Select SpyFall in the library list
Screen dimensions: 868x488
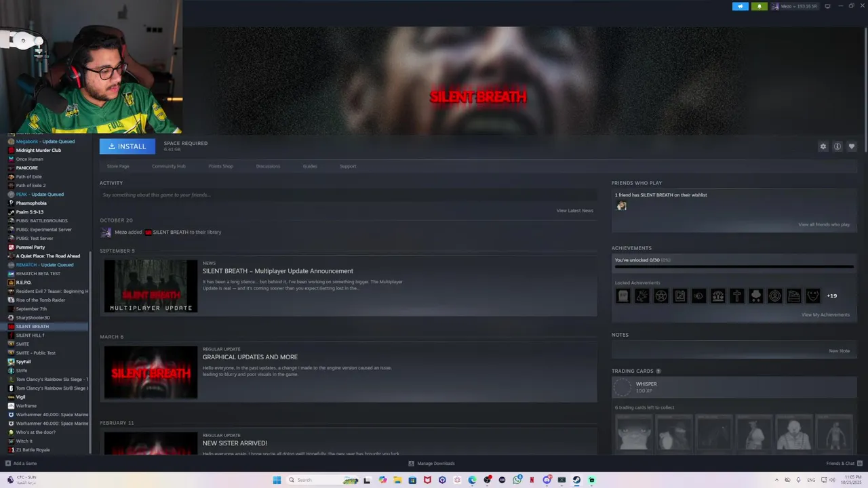coord(24,362)
